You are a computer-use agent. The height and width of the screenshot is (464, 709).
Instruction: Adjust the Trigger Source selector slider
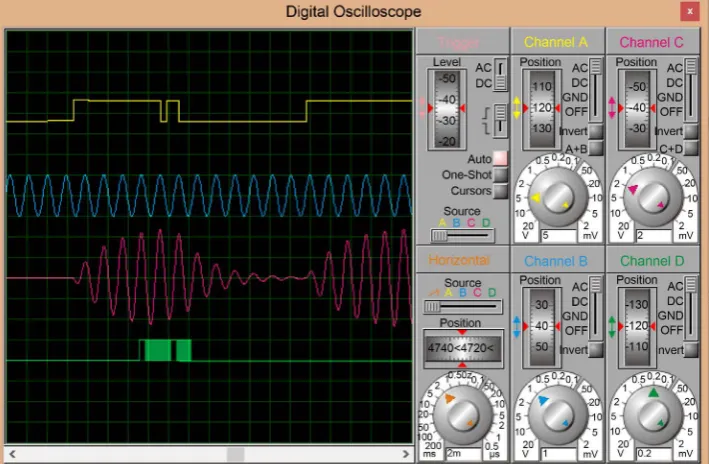[x=462, y=235]
